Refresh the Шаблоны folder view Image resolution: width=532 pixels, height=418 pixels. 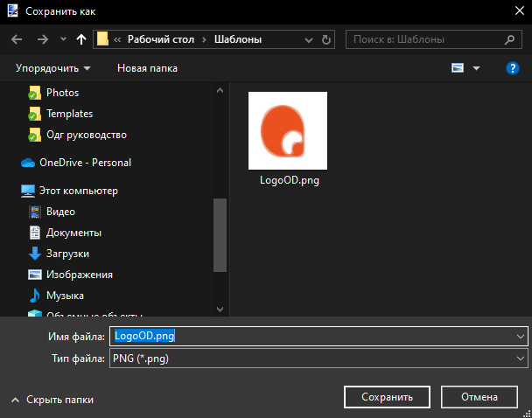pos(326,39)
